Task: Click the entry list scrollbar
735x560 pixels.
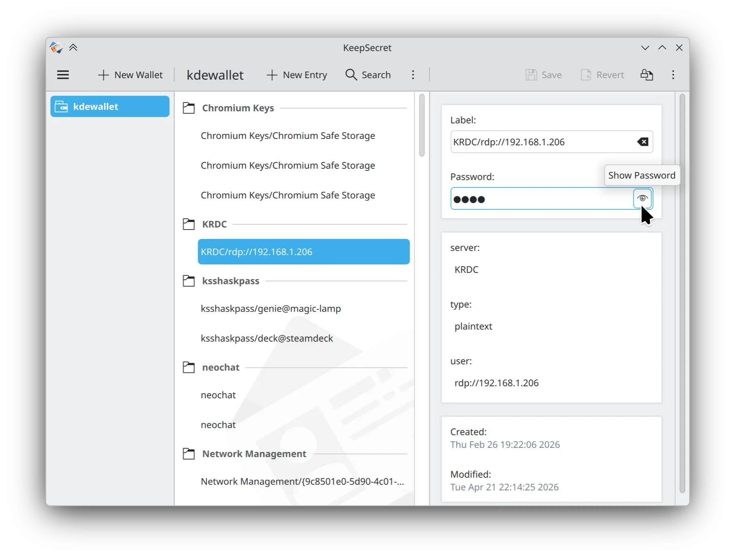Action: point(422,125)
